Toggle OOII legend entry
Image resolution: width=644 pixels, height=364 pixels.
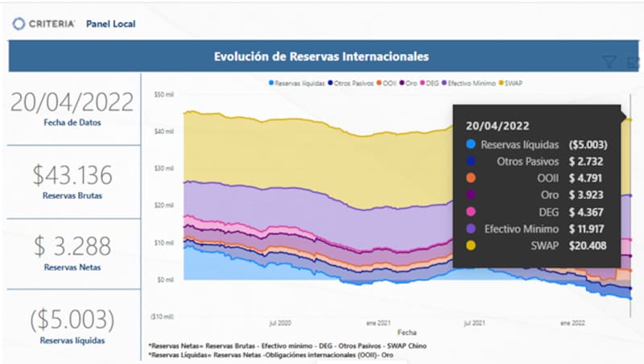tap(378, 82)
